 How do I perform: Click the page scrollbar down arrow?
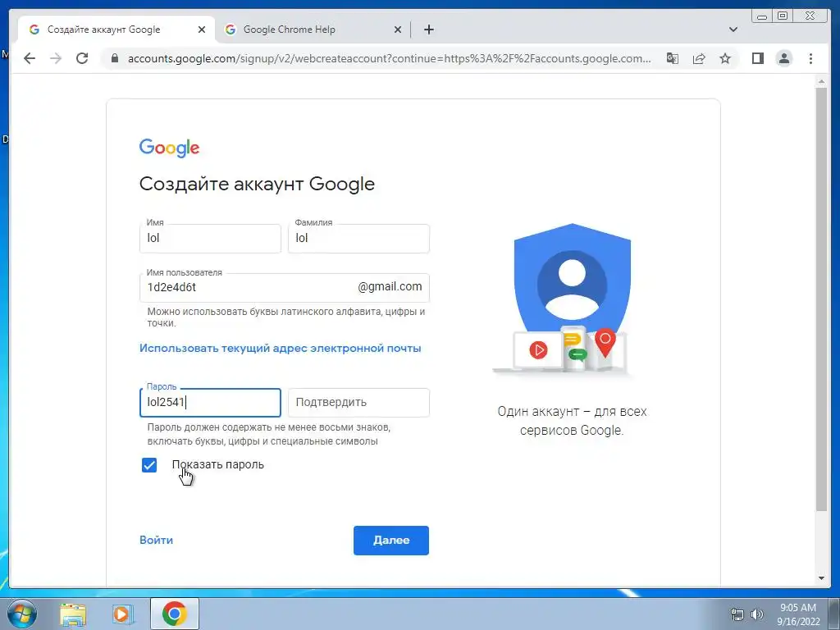pyautogui.click(x=821, y=578)
